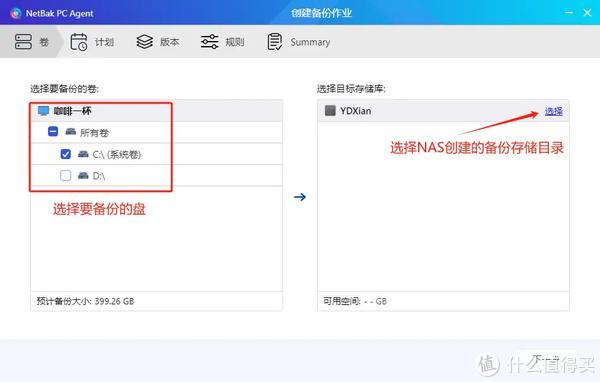Click the 选择要备份的卷: heading
600x382 pixels.
(x=64, y=89)
